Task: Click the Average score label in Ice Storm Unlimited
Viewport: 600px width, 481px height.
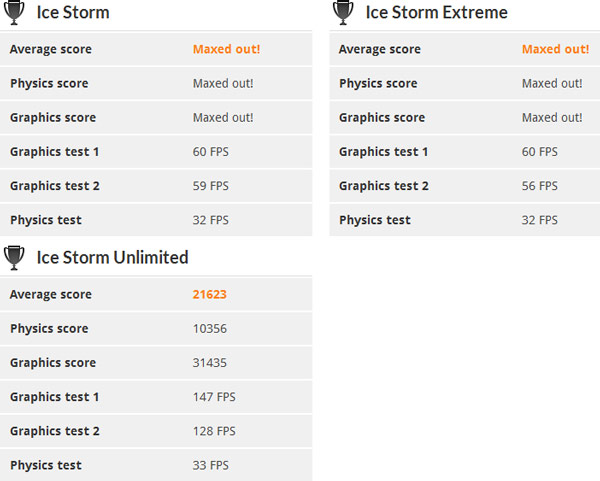Action: pos(50,295)
